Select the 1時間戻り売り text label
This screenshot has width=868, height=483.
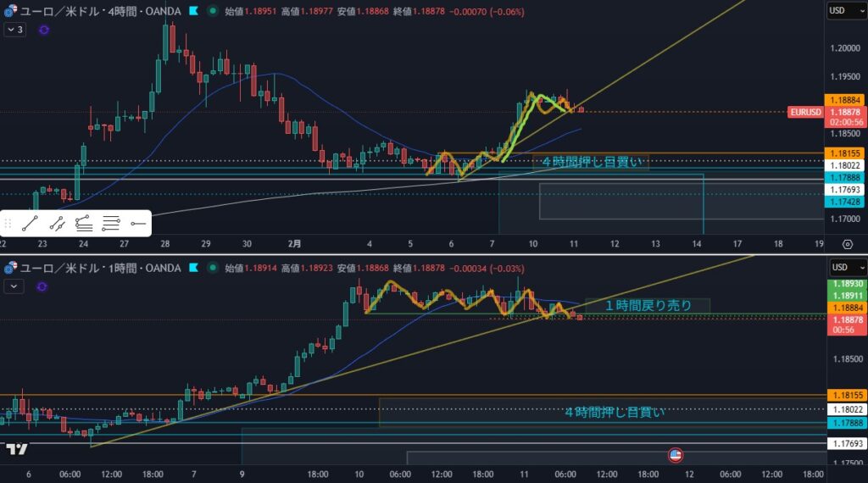[x=648, y=305]
